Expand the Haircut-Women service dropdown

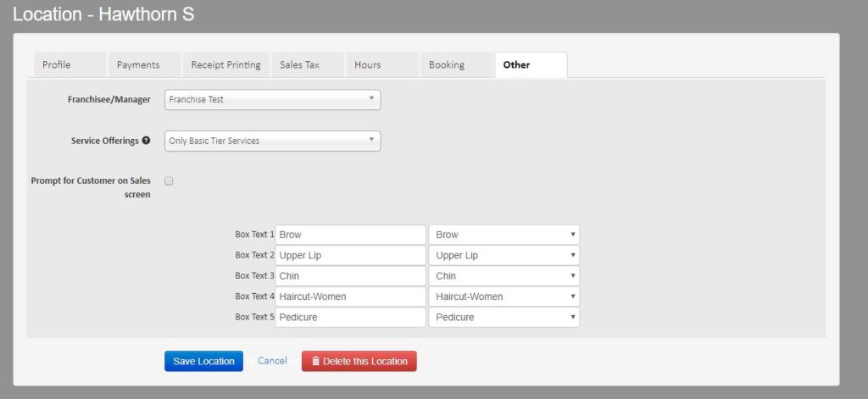(x=504, y=296)
